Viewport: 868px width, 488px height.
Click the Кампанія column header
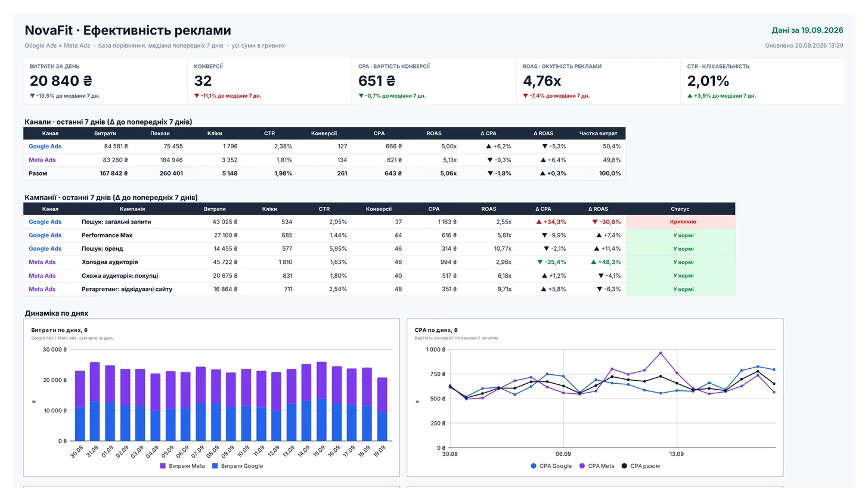pyautogui.click(x=132, y=209)
